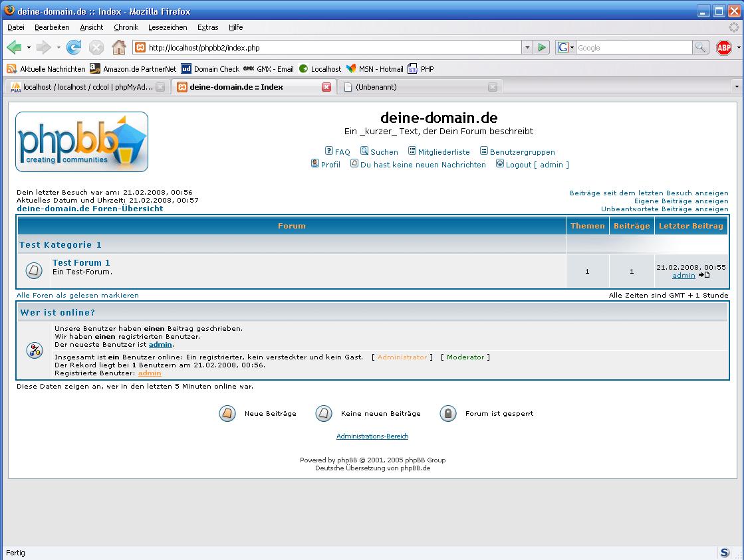The image size is (744, 560).
Task: Click the Adblock Plus ABP icon
Action: pos(723,47)
